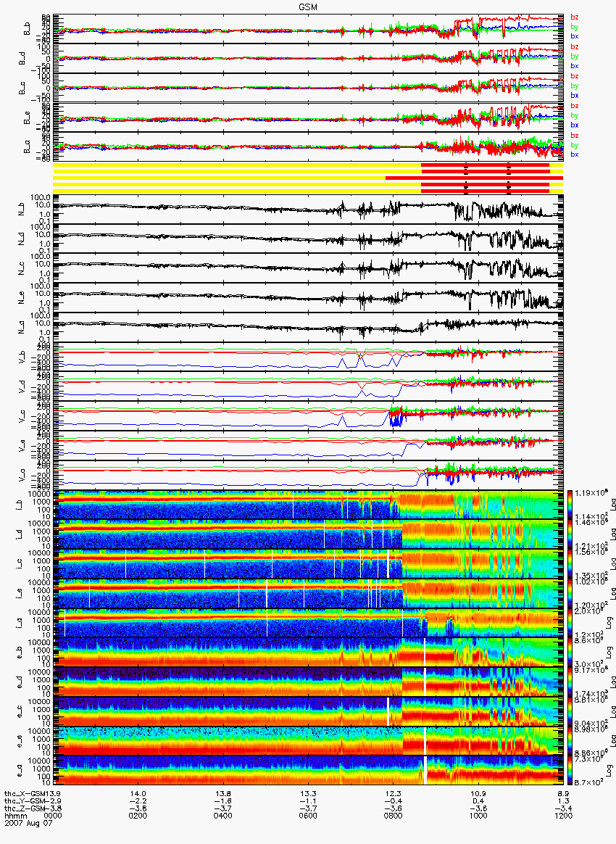Click the e_b panel color bar
616x844 pixels.
pyautogui.click(x=570, y=653)
